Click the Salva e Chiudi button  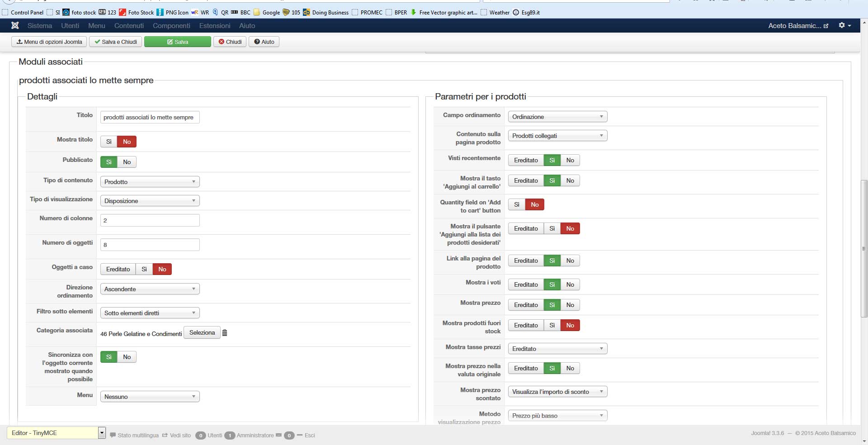coord(116,42)
